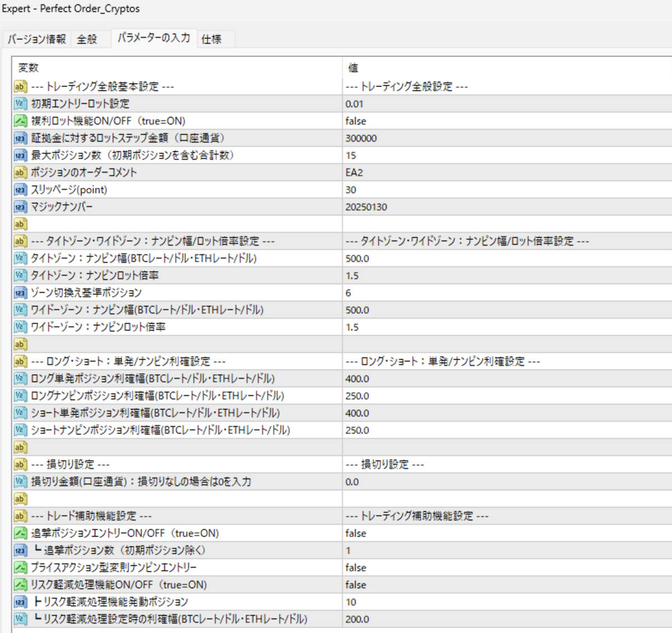Open the バージョン情報 tab

tap(36, 39)
